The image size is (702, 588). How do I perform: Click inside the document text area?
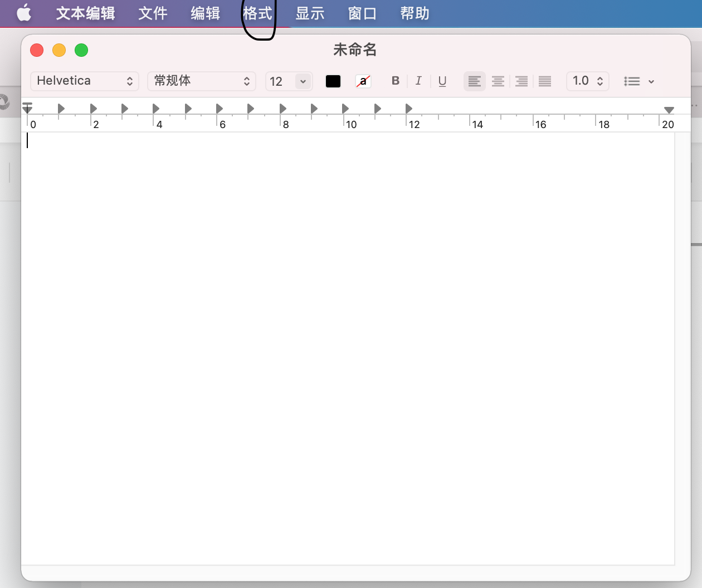coord(348,348)
